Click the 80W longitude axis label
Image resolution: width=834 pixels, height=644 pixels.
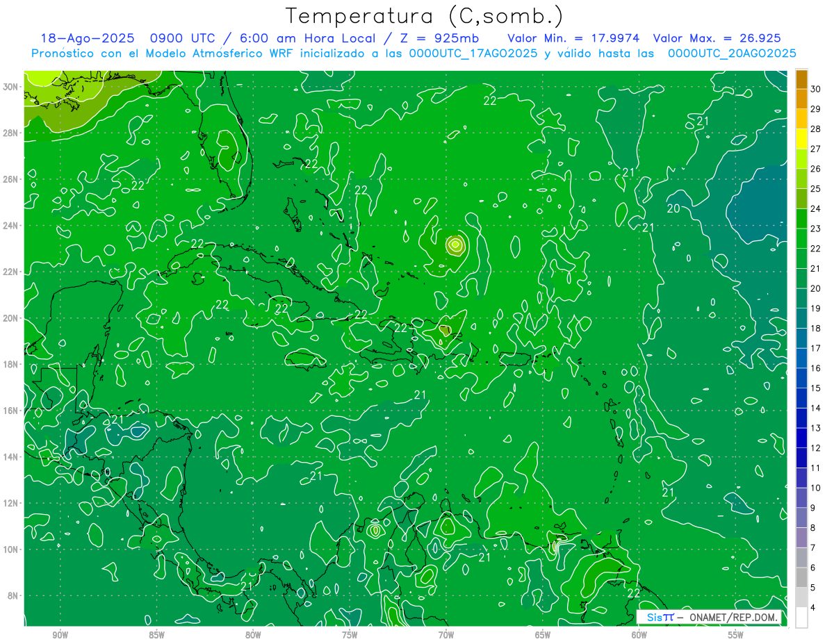coord(253,635)
